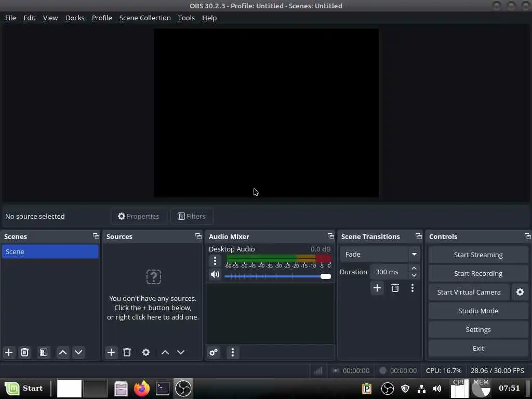Enable Studio Mode

[x=478, y=311]
